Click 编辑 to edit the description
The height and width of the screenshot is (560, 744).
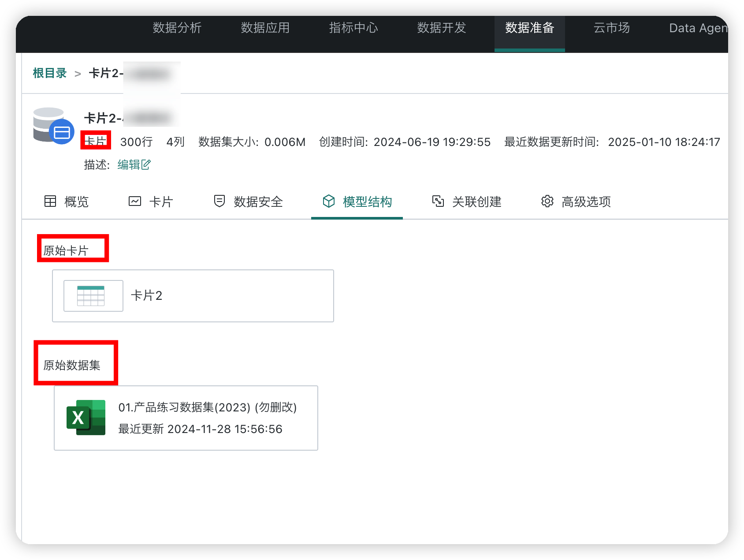pos(128,164)
